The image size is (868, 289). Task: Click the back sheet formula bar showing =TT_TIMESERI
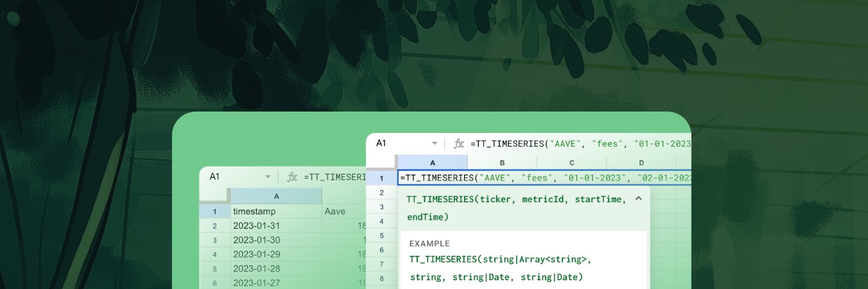(x=336, y=177)
